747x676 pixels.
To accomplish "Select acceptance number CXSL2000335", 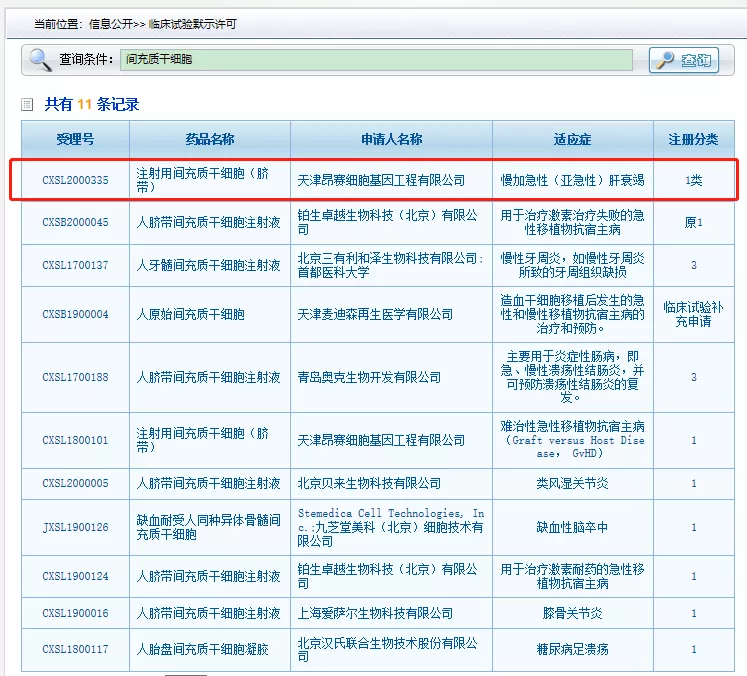I will pyautogui.click(x=75, y=180).
